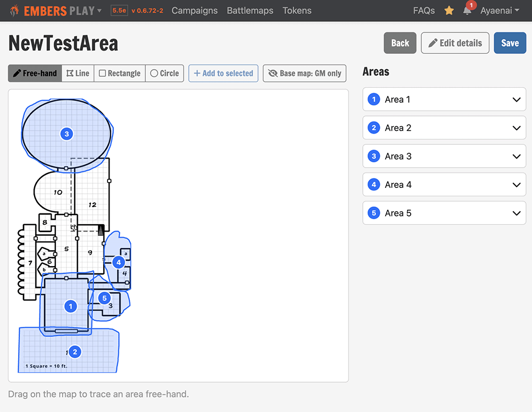Screen dimensions: 532x412
Task: Open the notifications bell
Action: coord(467,11)
